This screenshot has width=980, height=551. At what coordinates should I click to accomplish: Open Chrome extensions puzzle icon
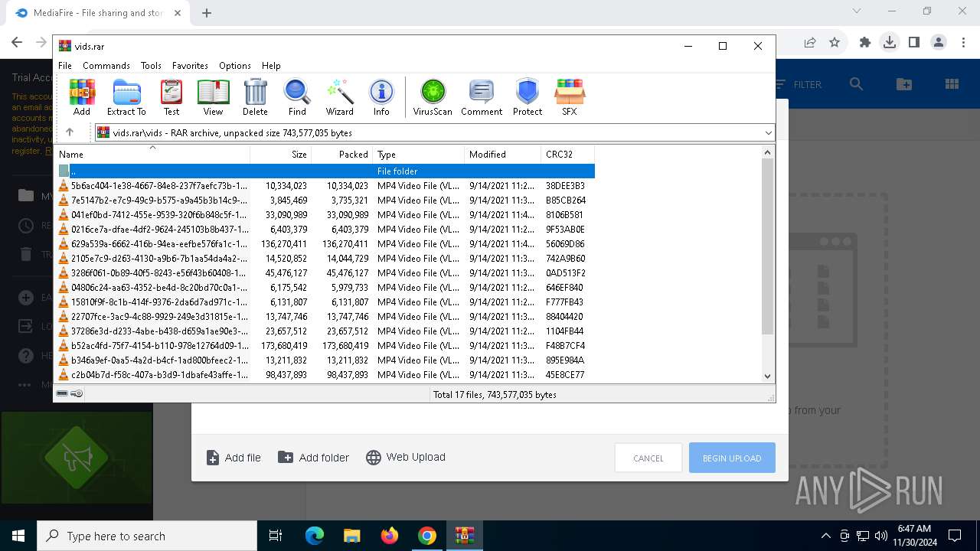(865, 43)
